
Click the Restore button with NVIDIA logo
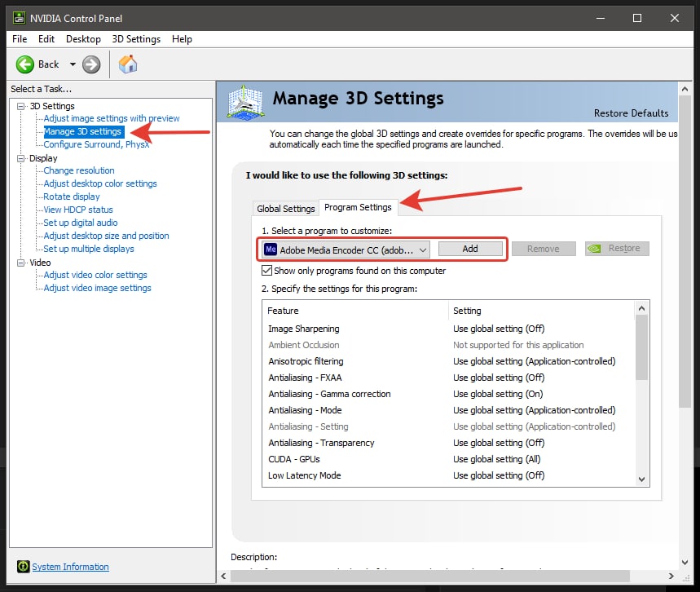[x=617, y=249]
